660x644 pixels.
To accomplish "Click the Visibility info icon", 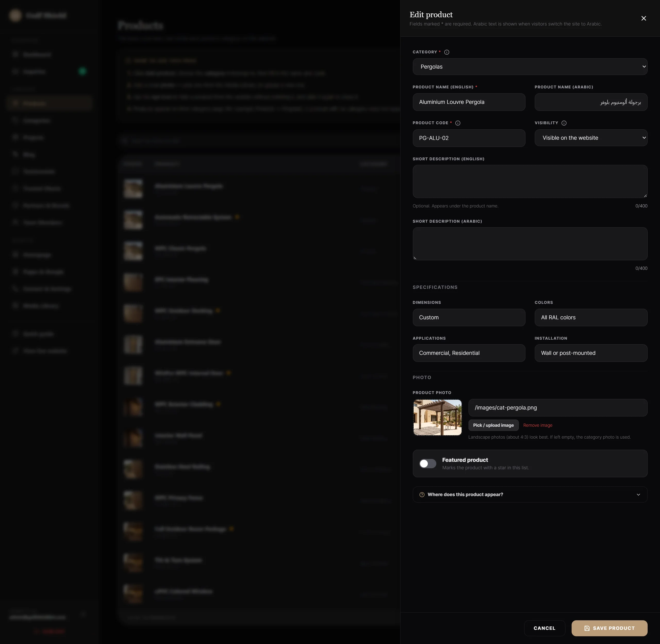I will coord(564,123).
